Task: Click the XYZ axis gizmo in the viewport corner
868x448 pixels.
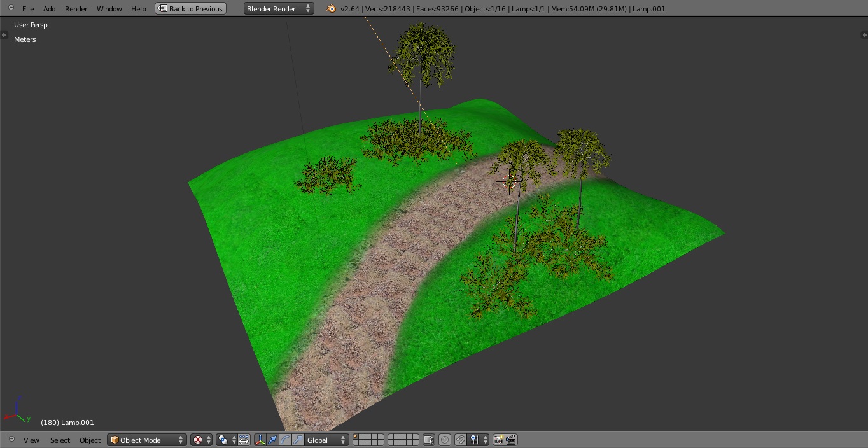Action: point(17,409)
